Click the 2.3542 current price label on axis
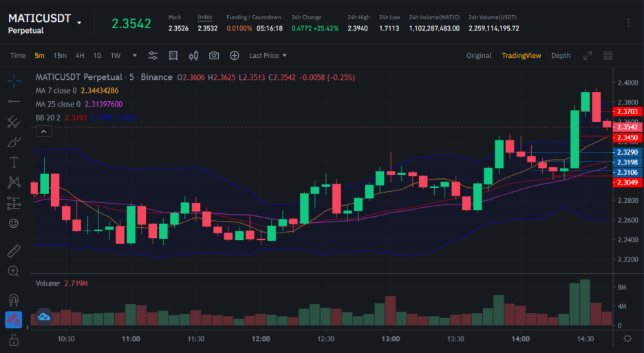The width and height of the screenshot is (644, 353). [x=627, y=127]
